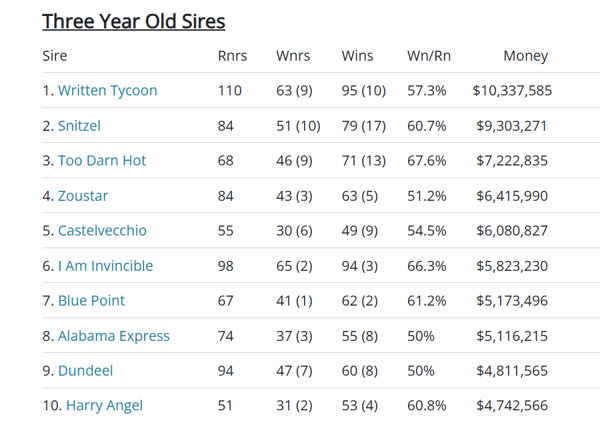This screenshot has height=421, width=600.
Task: Click the Sire column header
Action: pos(55,56)
